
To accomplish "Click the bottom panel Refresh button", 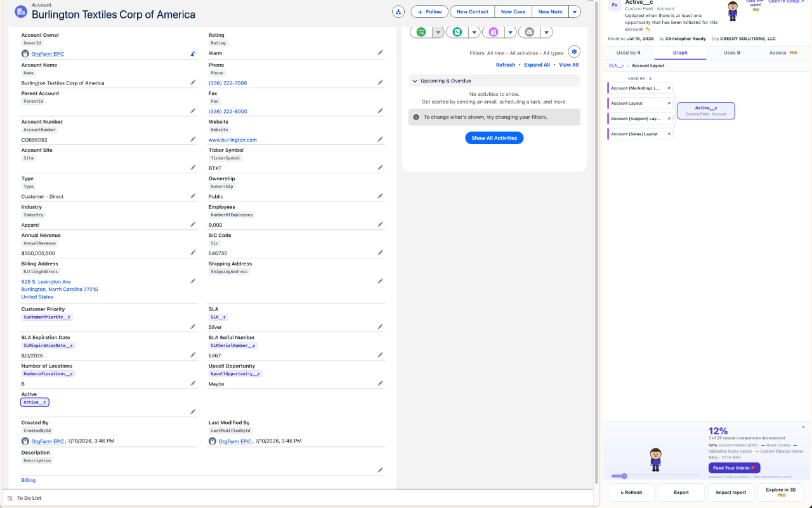I will tap(631, 492).
